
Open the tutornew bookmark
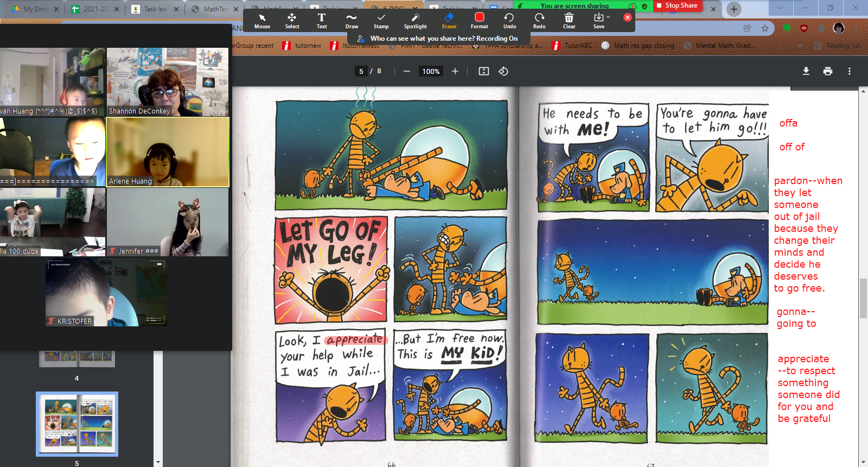[302, 46]
